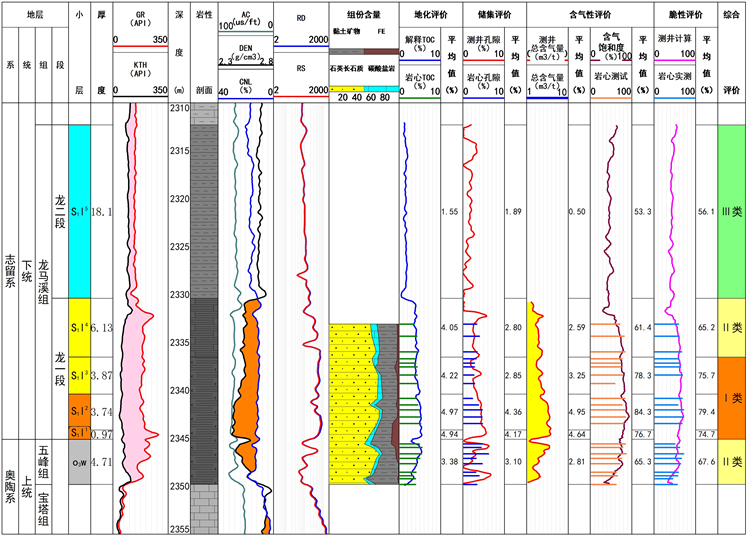Click the 地化评价 column header
The width and height of the screenshot is (748, 536).
click(x=420, y=16)
